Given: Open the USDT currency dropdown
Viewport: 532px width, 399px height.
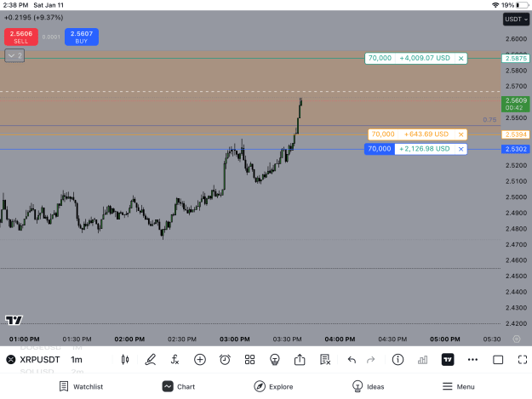Looking at the screenshot, I should coord(516,20).
